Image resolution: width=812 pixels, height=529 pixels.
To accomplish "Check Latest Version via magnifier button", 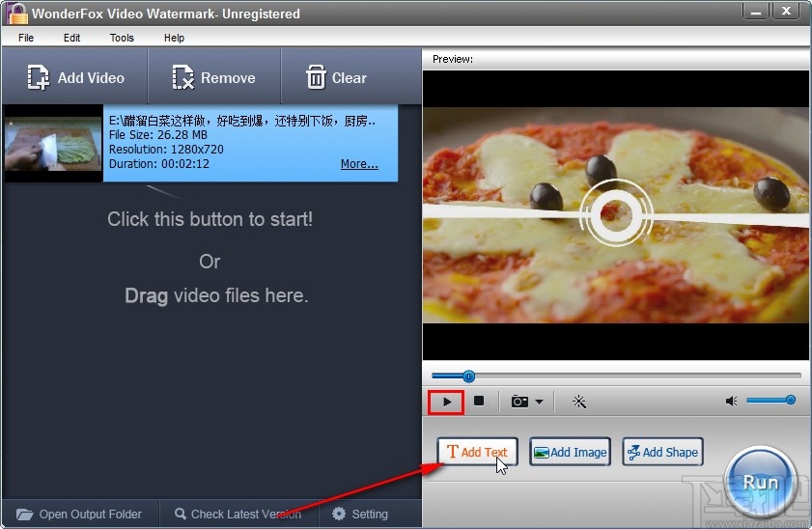I will [238, 514].
